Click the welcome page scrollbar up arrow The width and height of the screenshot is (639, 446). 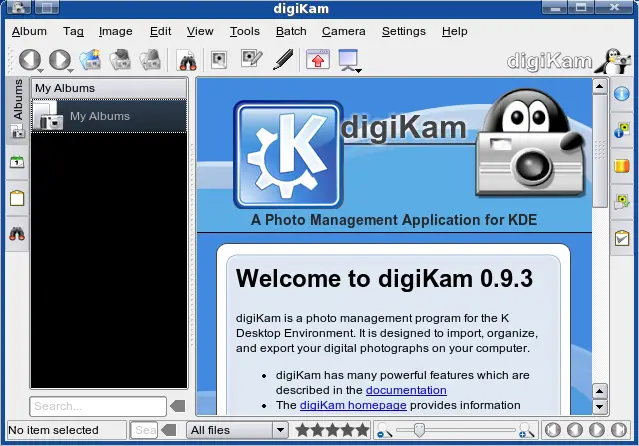tap(599, 86)
